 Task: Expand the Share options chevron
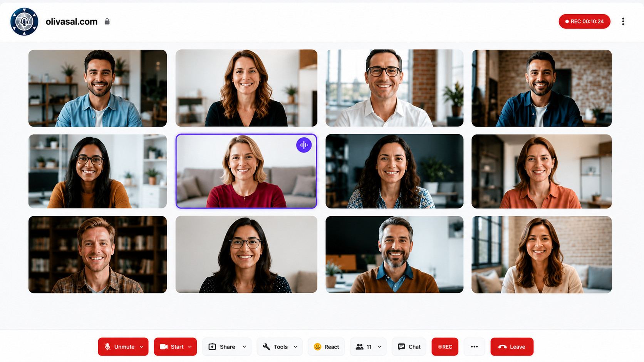click(x=245, y=347)
